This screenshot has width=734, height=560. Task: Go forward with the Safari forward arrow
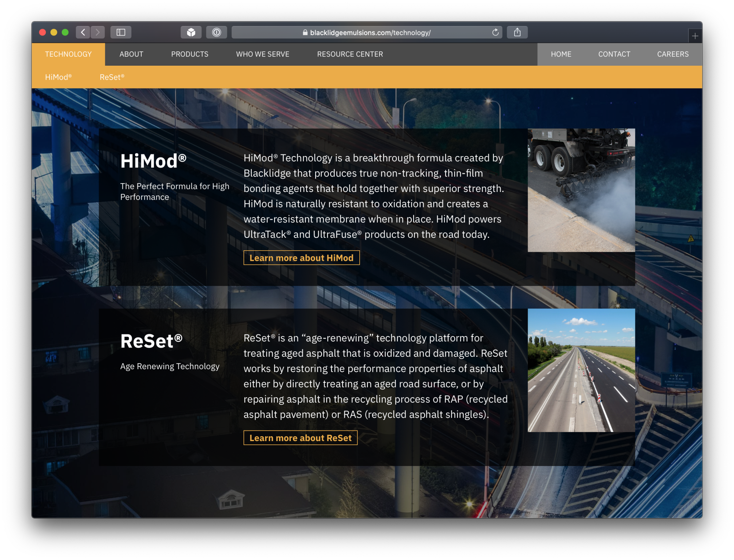(x=98, y=32)
